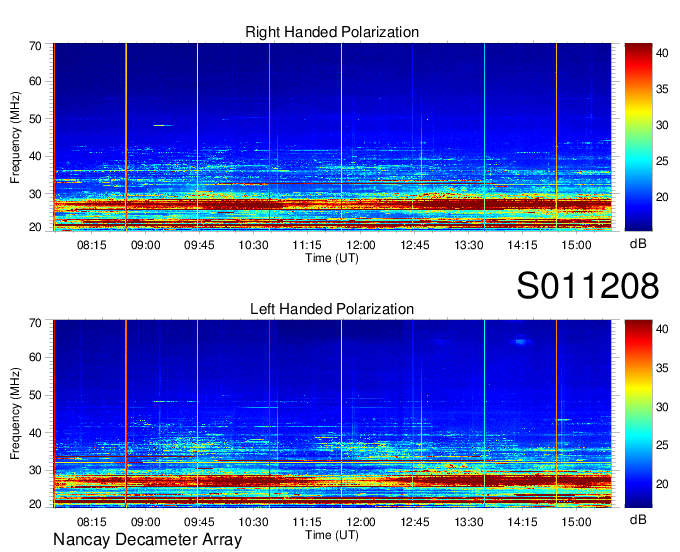
Task: Click the faint 65 MHz blob in the left-handed spectrogram
Action: tap(521, 342)
